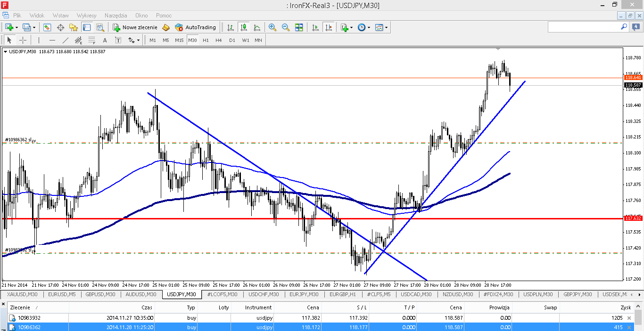Expand the USDJPY,M30 chart title triangle
This screenshot has width=644, height=331.
[6, 52]
